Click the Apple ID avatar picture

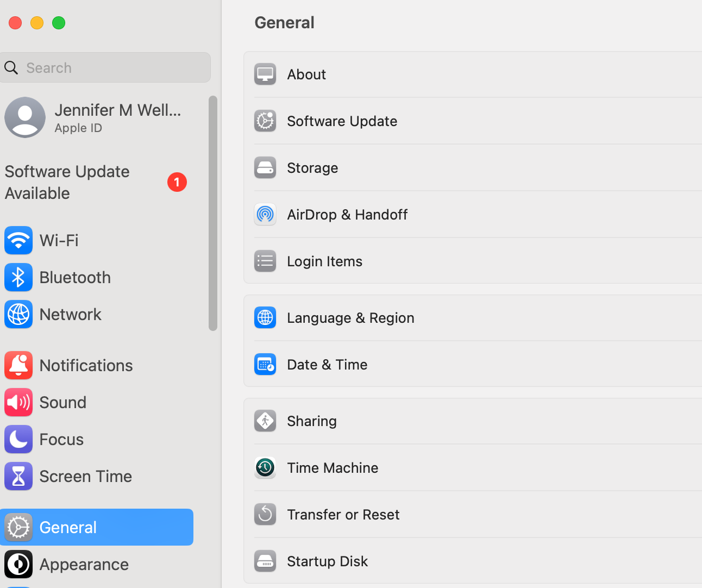coord(25,117)
